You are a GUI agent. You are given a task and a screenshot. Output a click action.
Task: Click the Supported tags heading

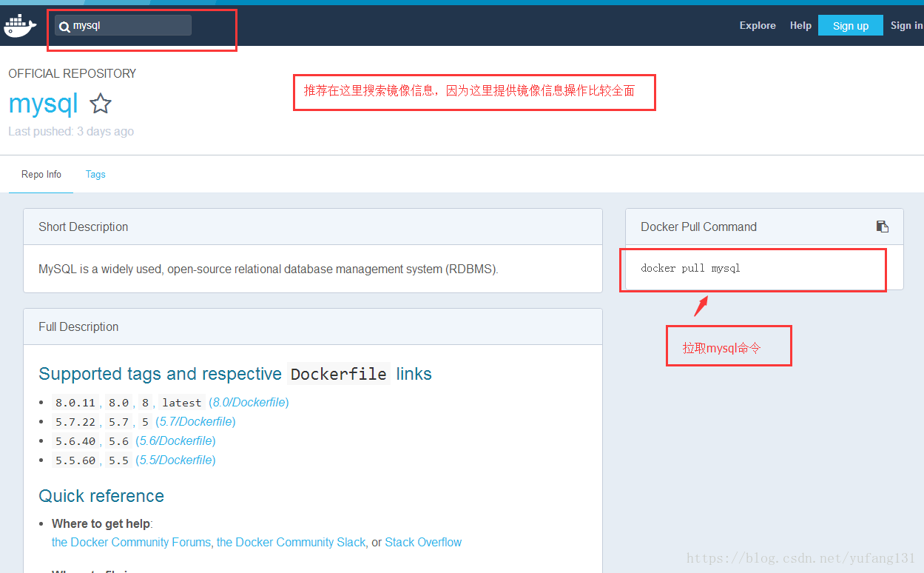[235, 374]
